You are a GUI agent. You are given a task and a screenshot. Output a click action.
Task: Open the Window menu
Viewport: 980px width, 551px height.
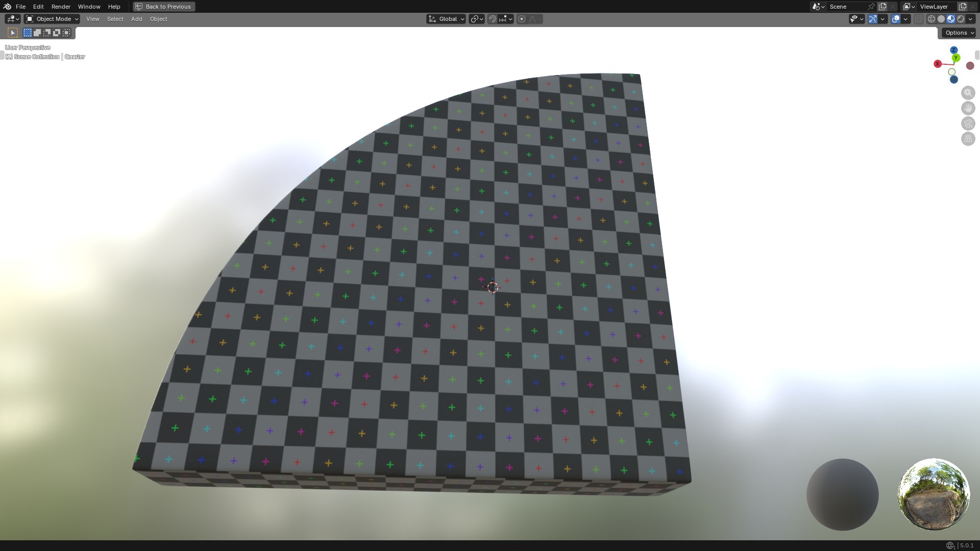[89, 7]
